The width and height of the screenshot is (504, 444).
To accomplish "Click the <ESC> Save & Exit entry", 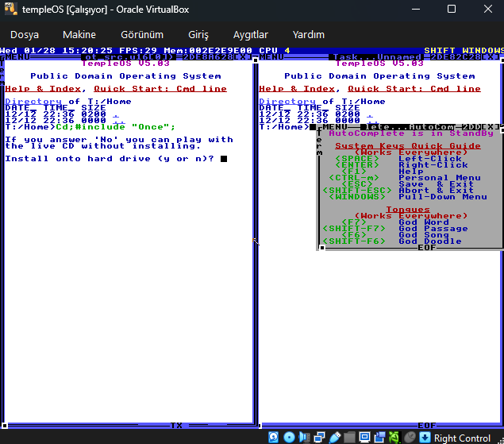I will [x=408, y=184].
